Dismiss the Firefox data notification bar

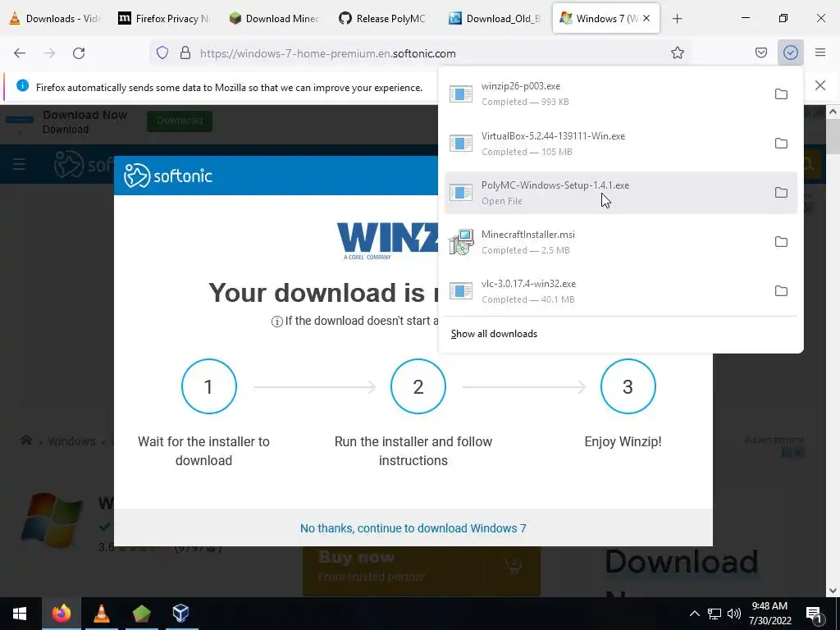click(x=820, y=85)
